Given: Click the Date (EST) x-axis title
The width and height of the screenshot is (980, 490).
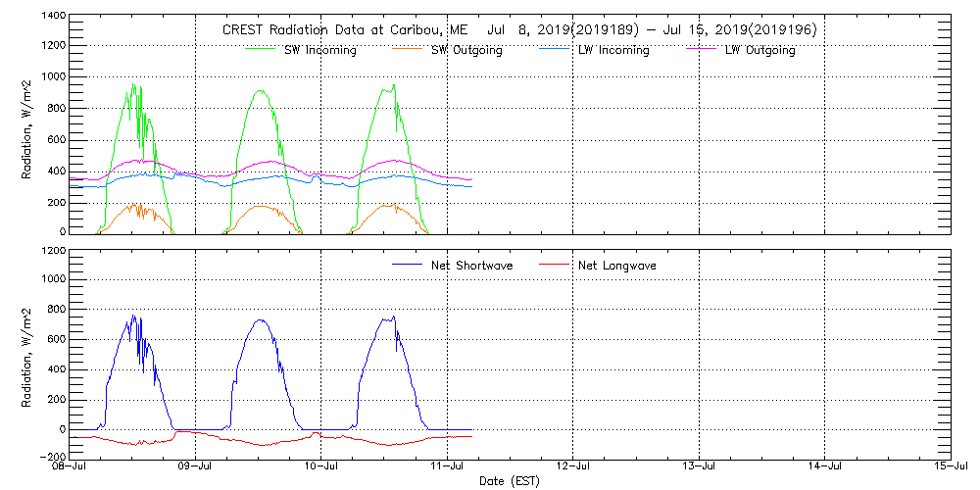Looking at the screenshot, I should pyautogui.click(x=510, y=481).
